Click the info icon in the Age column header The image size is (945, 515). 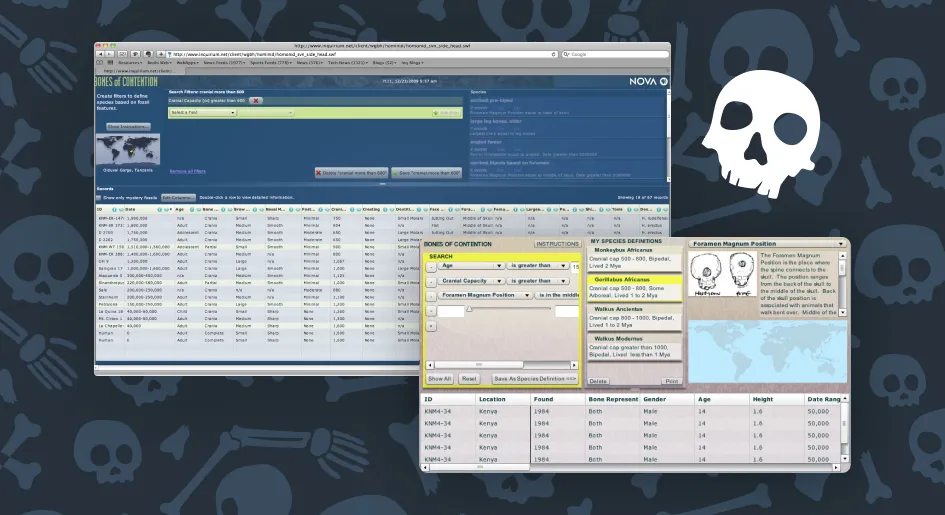pos(192,210)
